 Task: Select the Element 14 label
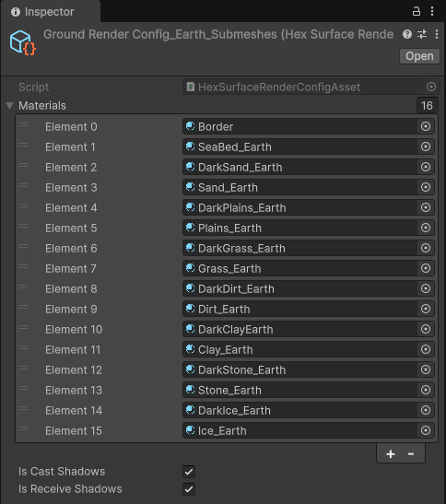[x=74, y=410]
